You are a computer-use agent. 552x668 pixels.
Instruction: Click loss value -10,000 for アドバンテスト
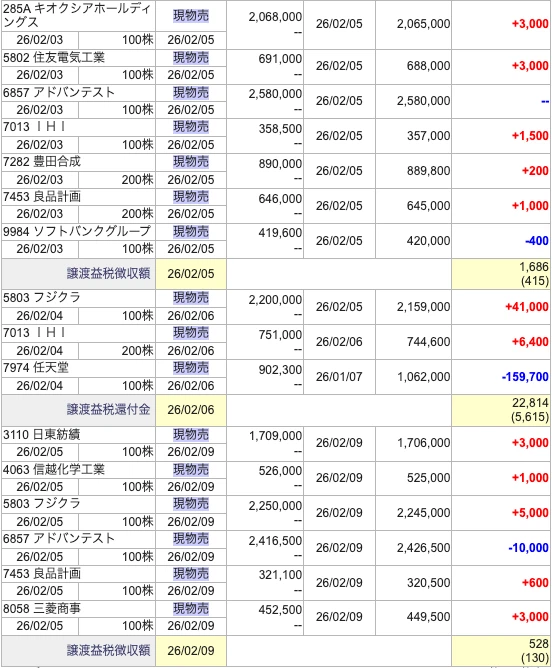tap(528, 547)
